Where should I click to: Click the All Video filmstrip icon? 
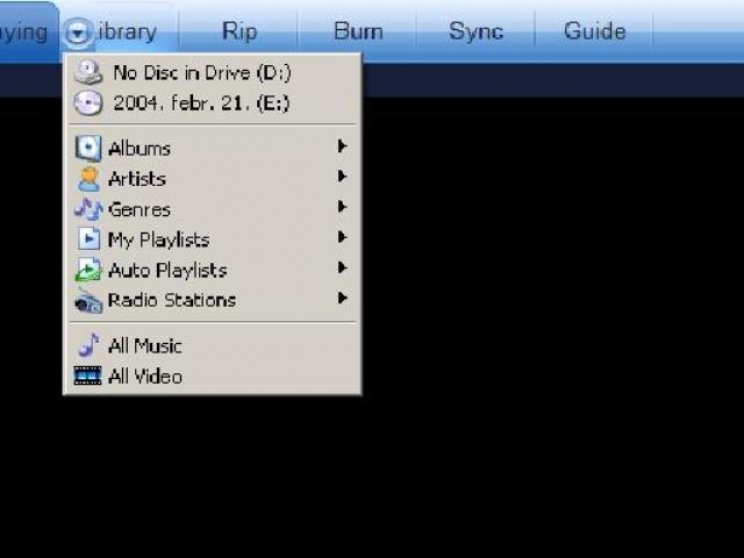pos(88,376)
